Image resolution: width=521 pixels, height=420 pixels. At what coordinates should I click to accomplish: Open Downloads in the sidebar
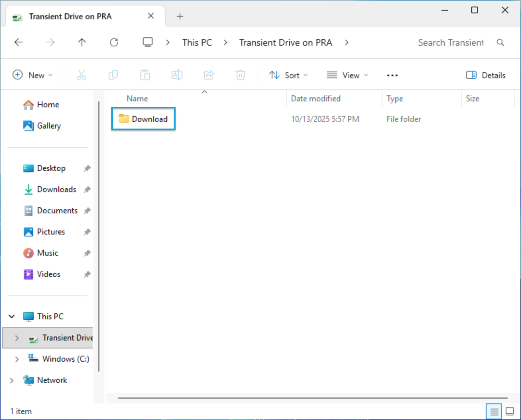56,189
